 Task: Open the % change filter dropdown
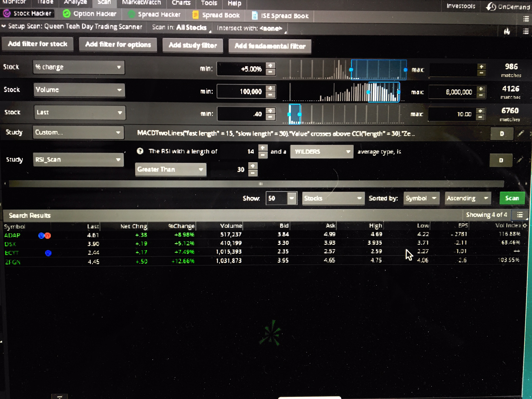point(79,67)
